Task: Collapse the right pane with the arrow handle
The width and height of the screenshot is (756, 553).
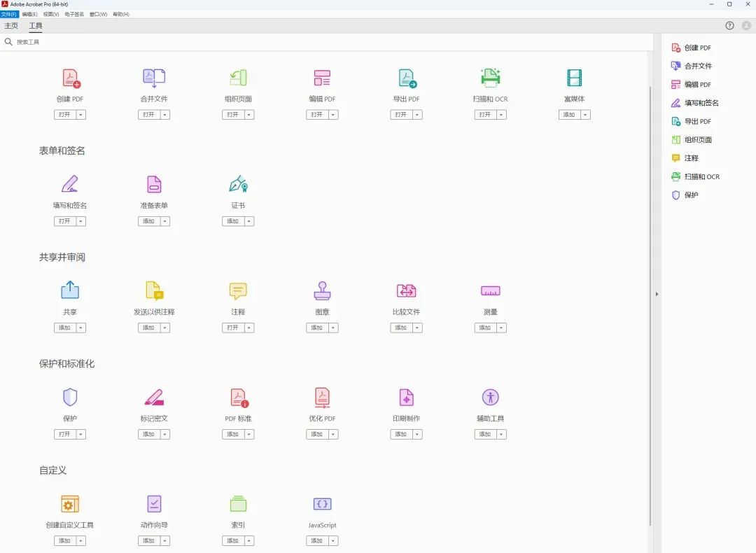Action: point(657,293)
